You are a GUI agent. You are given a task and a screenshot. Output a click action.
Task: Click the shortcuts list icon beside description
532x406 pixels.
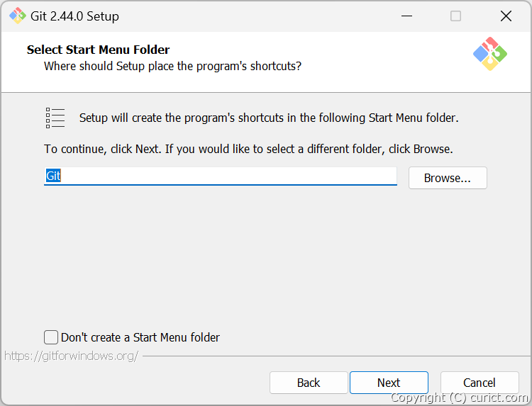point(55,118)
